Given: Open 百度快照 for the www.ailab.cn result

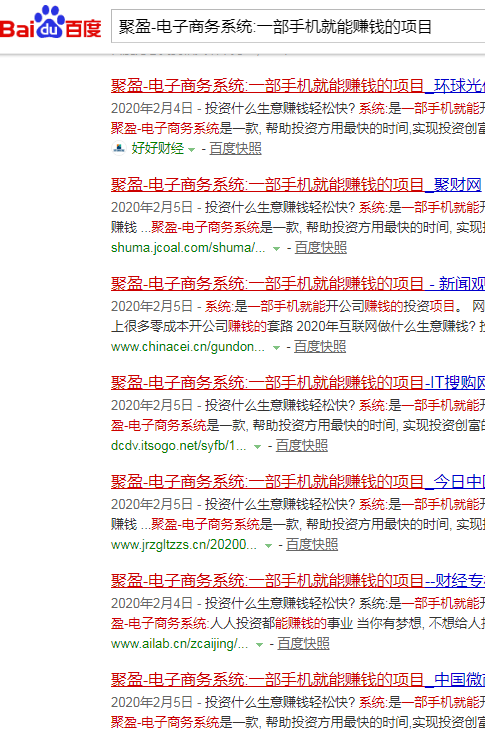Looking at the screenshot, I should [x=303, y=644].
